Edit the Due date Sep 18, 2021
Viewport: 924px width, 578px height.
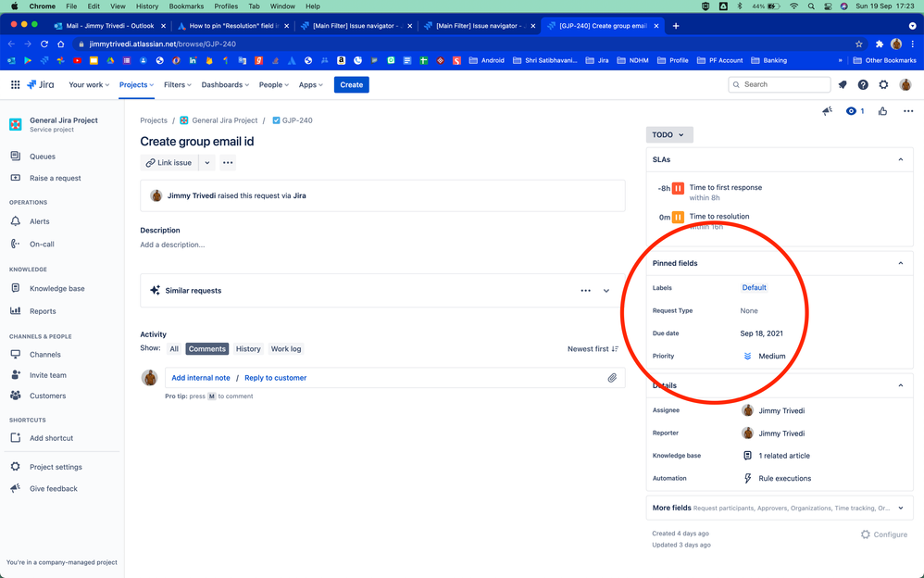(x=761, y=333)
